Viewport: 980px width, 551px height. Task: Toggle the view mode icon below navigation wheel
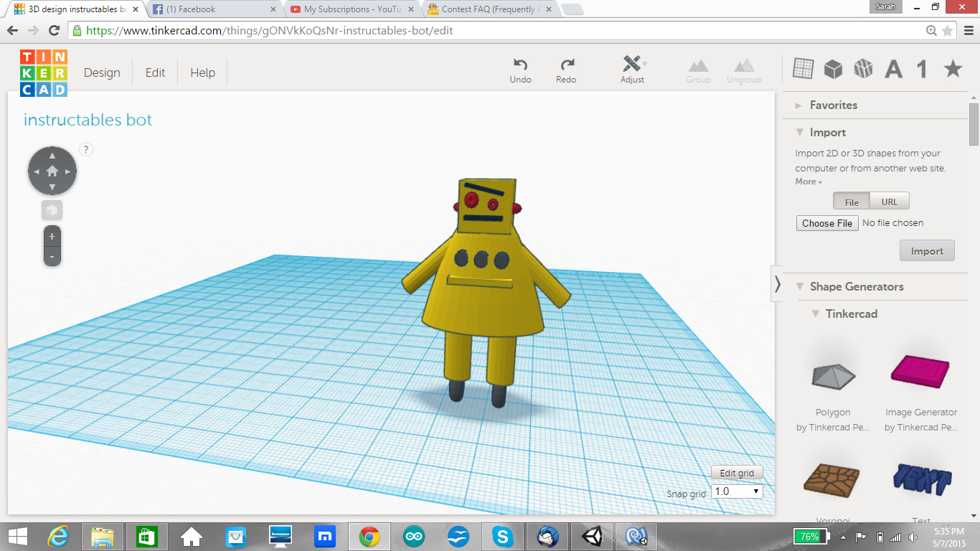(x=52, y=209)
